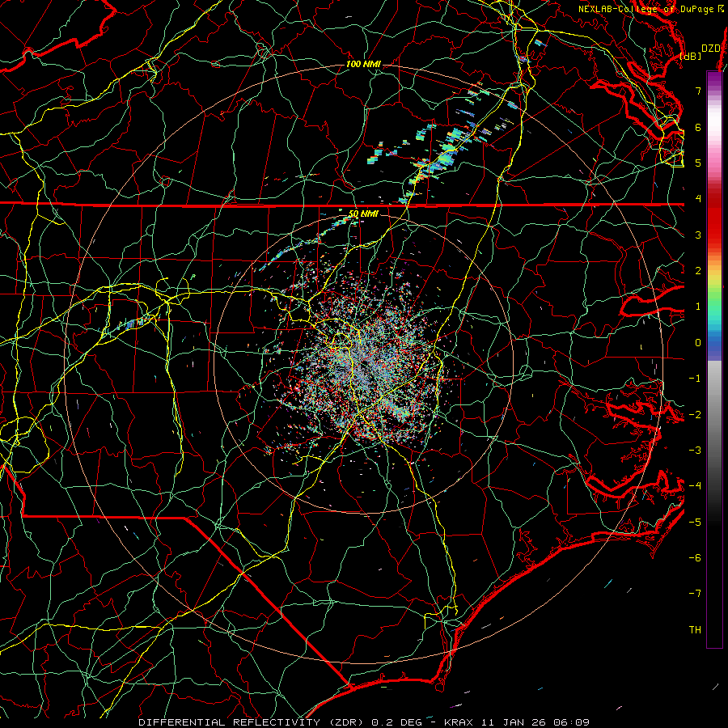The image size is (728, 728).
Task: Click the -5 dB scale label
Action: click(695, 523)
